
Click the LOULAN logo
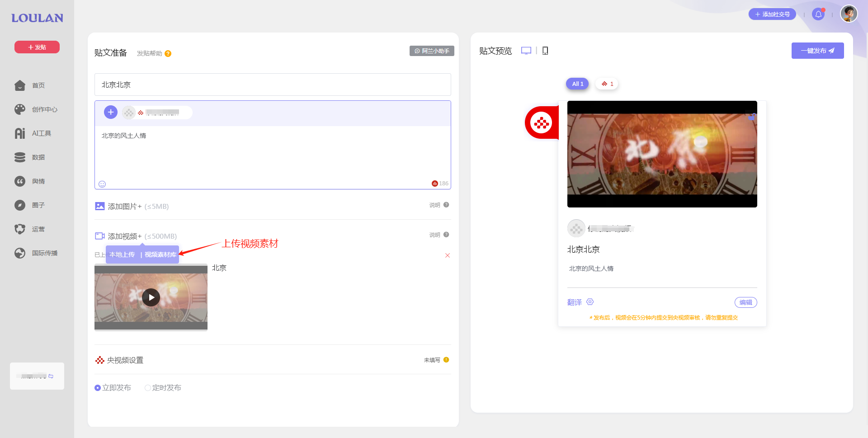click(37, 18)
